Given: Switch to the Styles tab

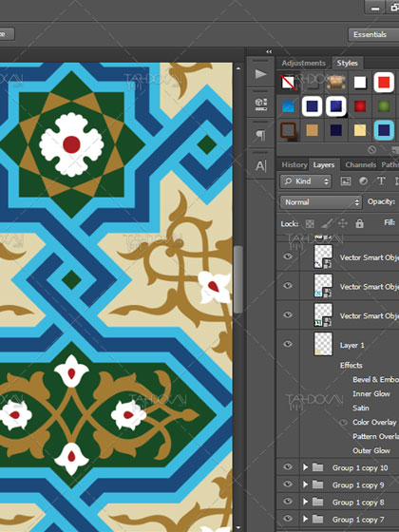Looking at the screenshot, I should 347,63.
